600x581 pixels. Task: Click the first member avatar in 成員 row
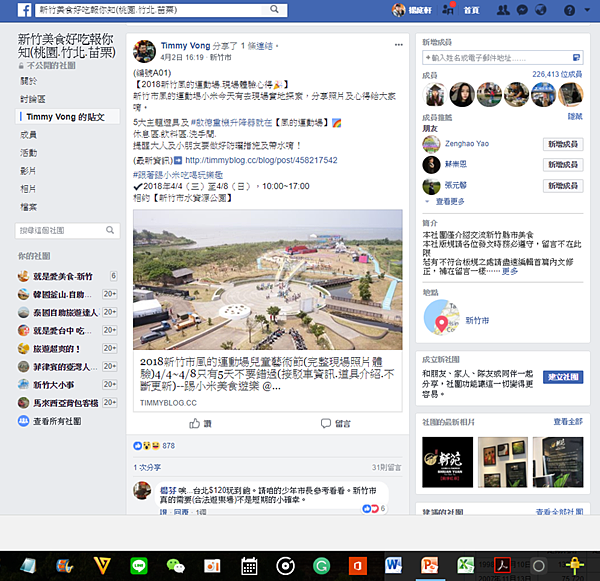435,94
